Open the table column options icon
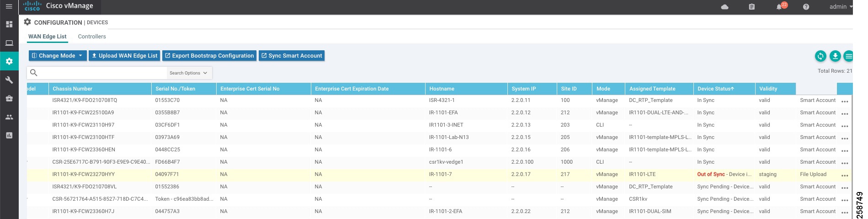 pos(848,56)
